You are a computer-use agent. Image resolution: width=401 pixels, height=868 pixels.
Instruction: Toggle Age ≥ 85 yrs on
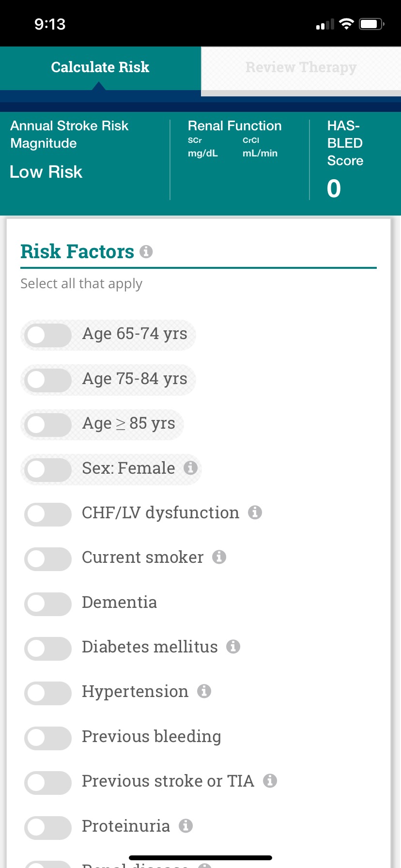[x=47, y=424]
